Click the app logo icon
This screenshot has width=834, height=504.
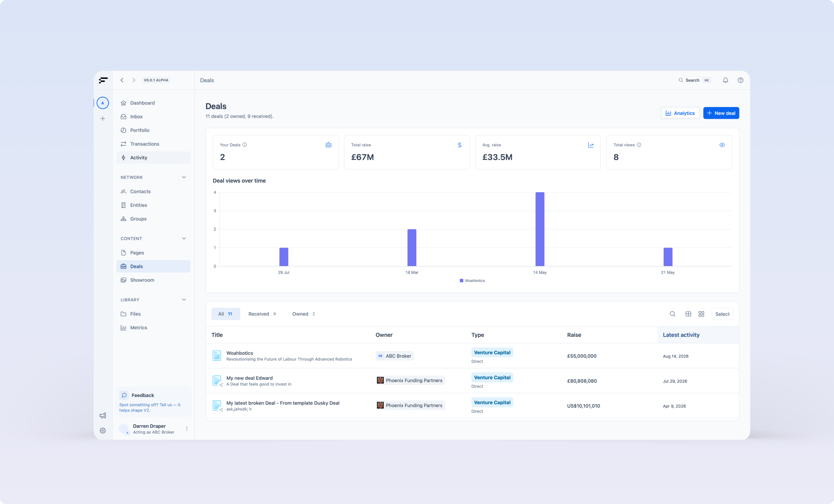[x=103, y=80]
